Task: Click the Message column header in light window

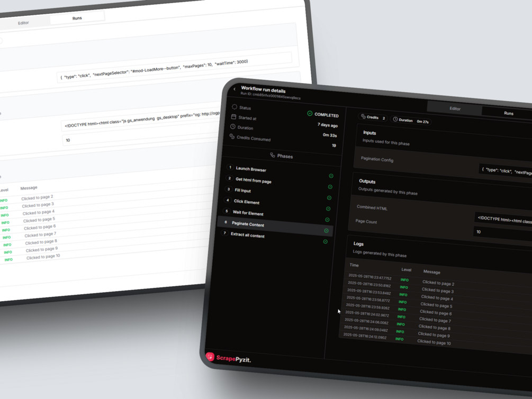Action: click(29, 188)
